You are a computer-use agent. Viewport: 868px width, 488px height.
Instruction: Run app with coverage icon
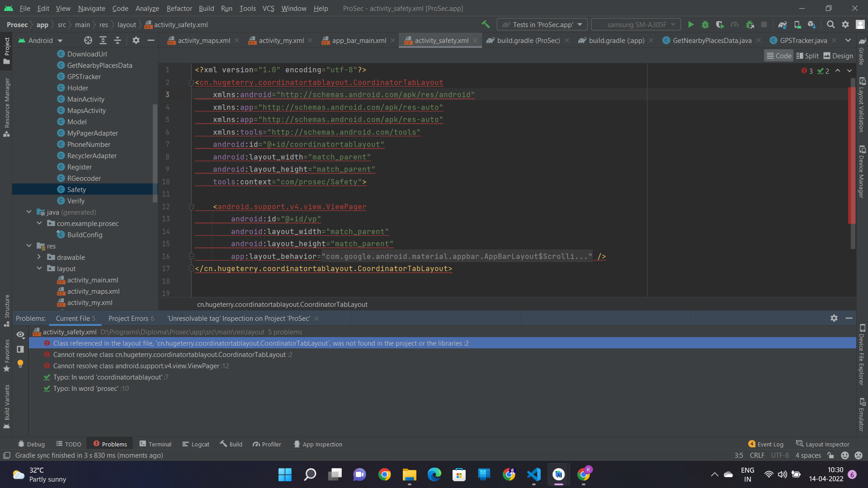(x=720, y=24)
